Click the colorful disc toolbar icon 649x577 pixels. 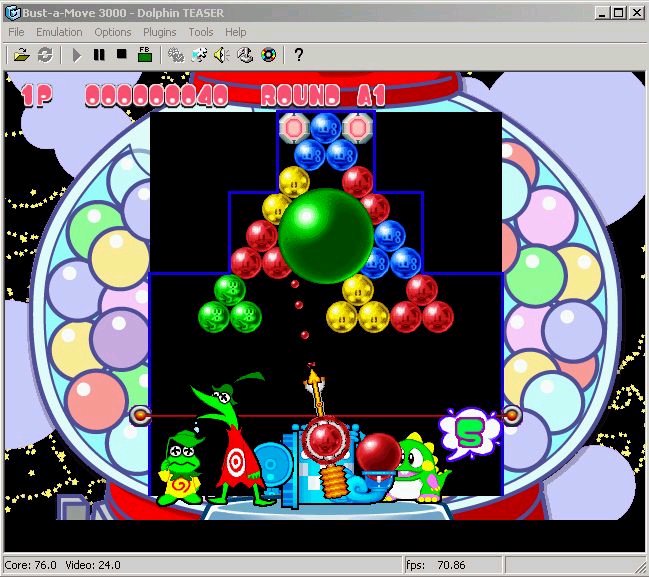click(268, 55)
